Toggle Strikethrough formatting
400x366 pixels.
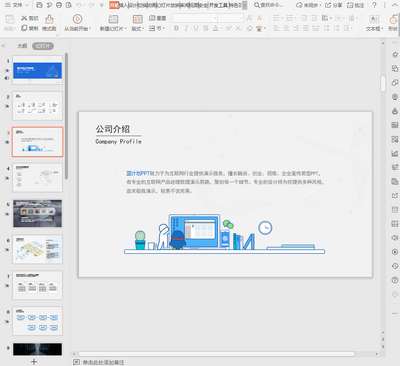click(206, 28)
